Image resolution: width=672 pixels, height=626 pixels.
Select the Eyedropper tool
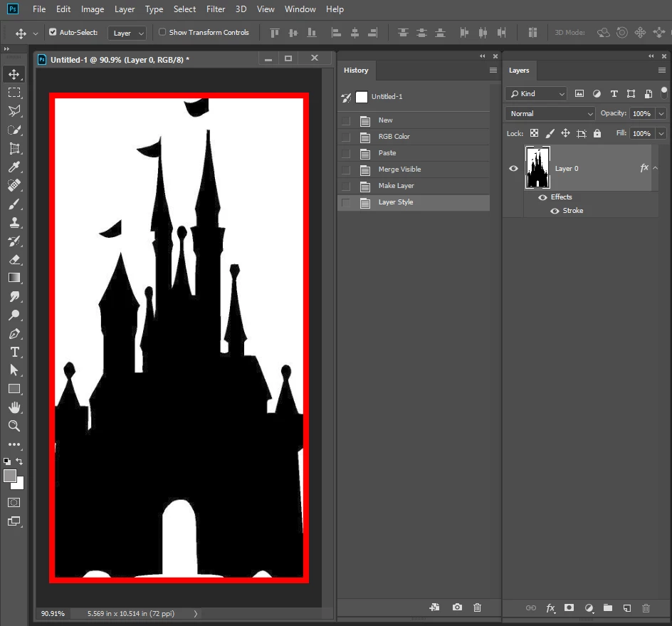pyautogui.click(x=14, y=167)
